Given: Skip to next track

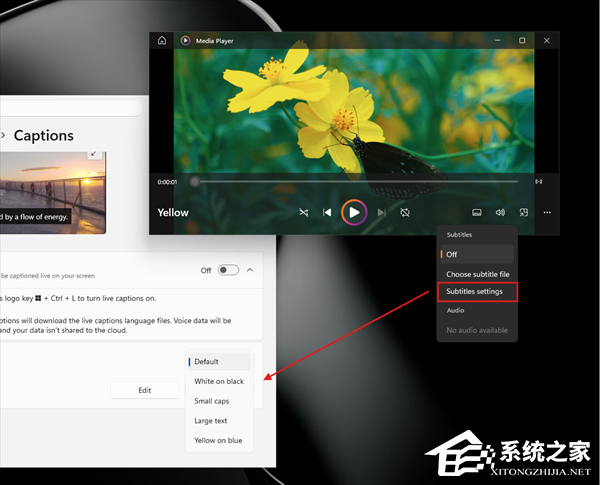Looking at the screenshot, I should pos(382,212).
